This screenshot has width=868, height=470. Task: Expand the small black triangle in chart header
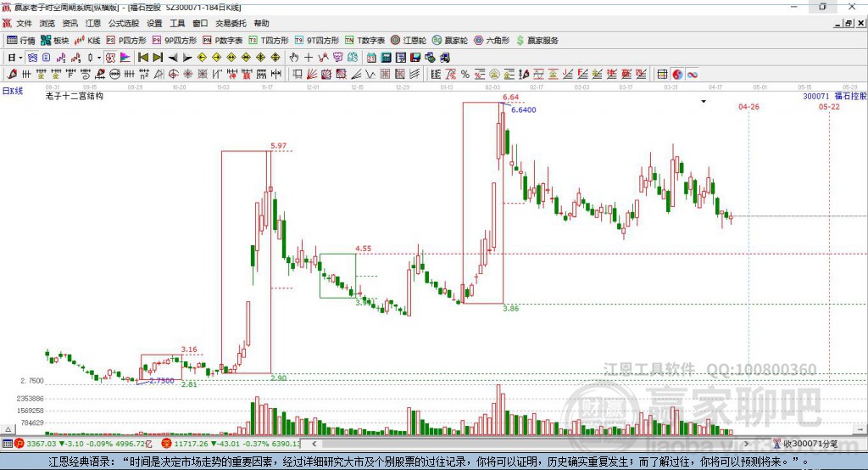[704, 102]
